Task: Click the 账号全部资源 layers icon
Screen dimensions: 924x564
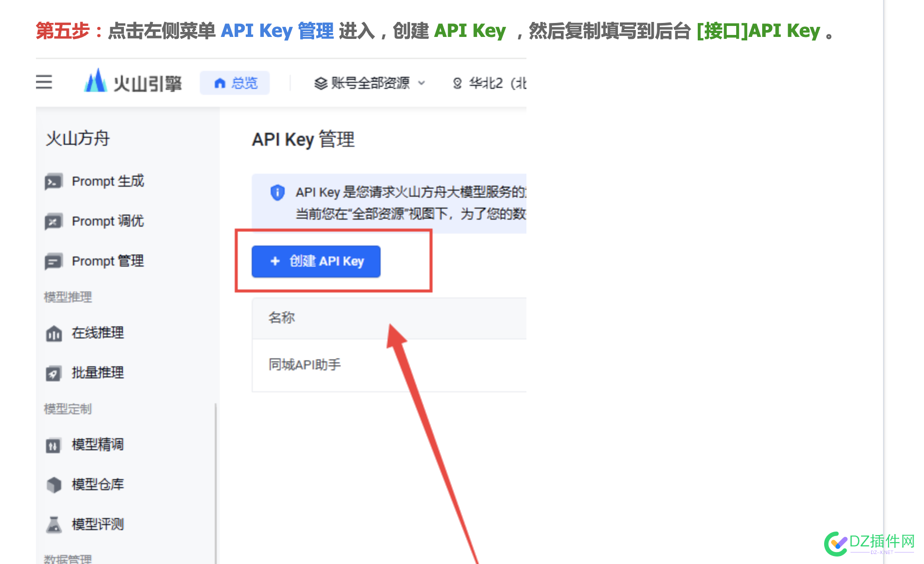Action: click(321, 83)
